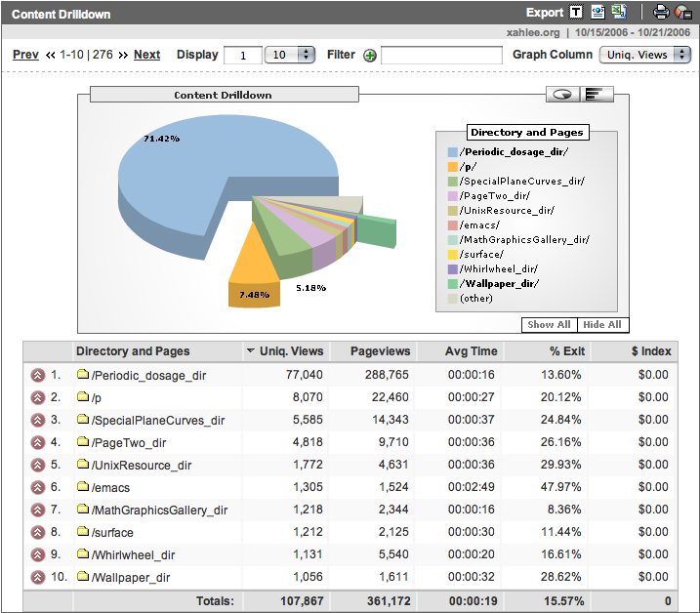Viewport: 700px width, 613px height.
Task: Open the Display rows count dropdown
Action: pos(290,55)
